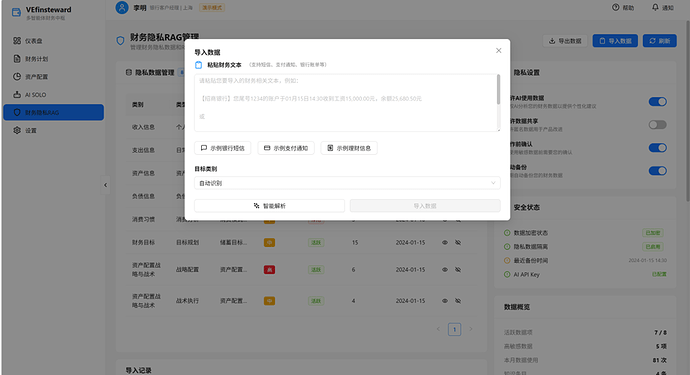690x375 pixels.
Task: Toggle the 允许AI使用数据 switch
Action: point(657,102)
